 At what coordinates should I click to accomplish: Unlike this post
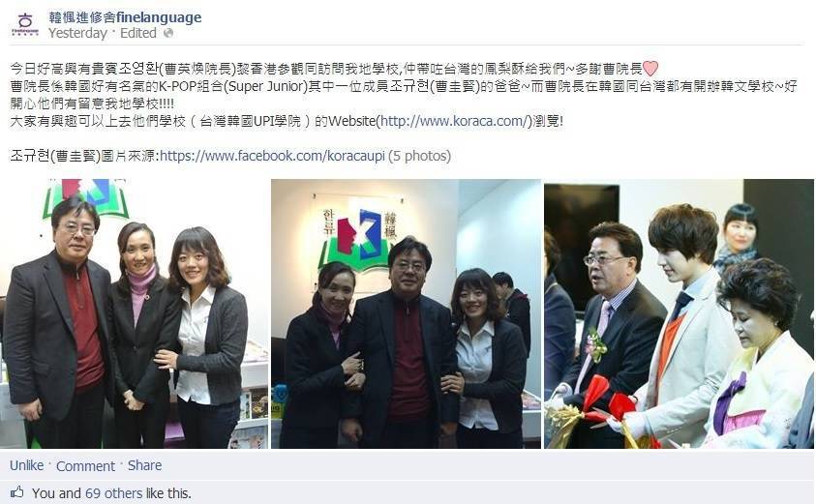(26, 465)
